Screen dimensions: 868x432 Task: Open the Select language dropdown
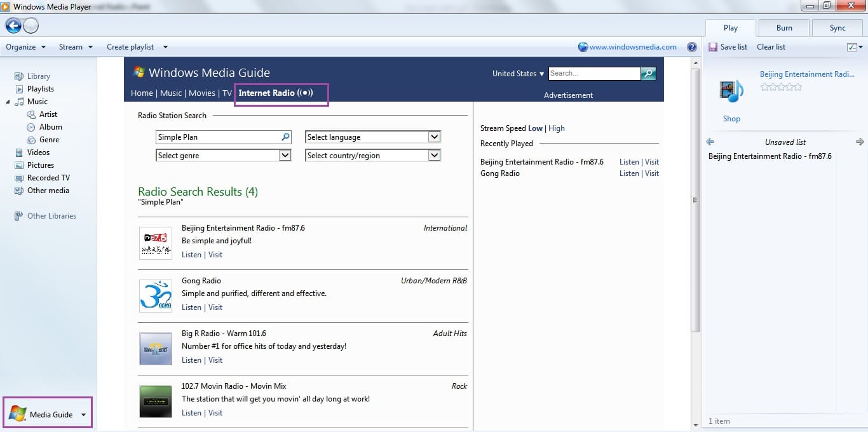click(373, 137)
